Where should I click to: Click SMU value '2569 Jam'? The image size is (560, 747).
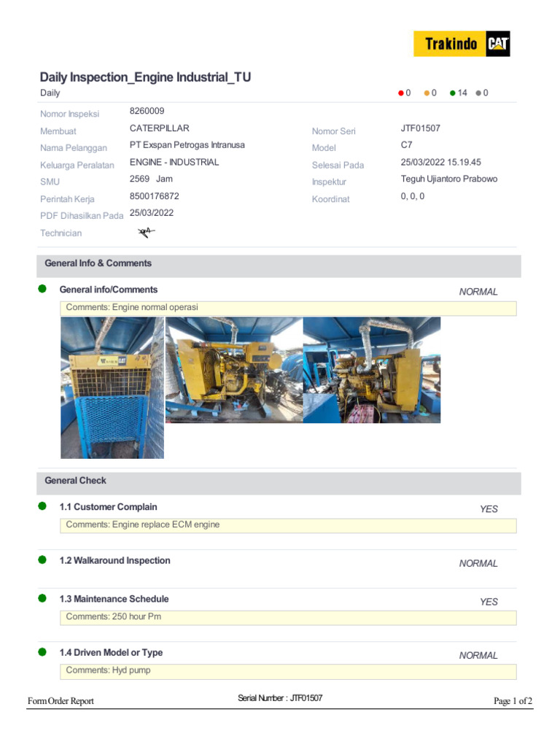click(x=151, y=179)
